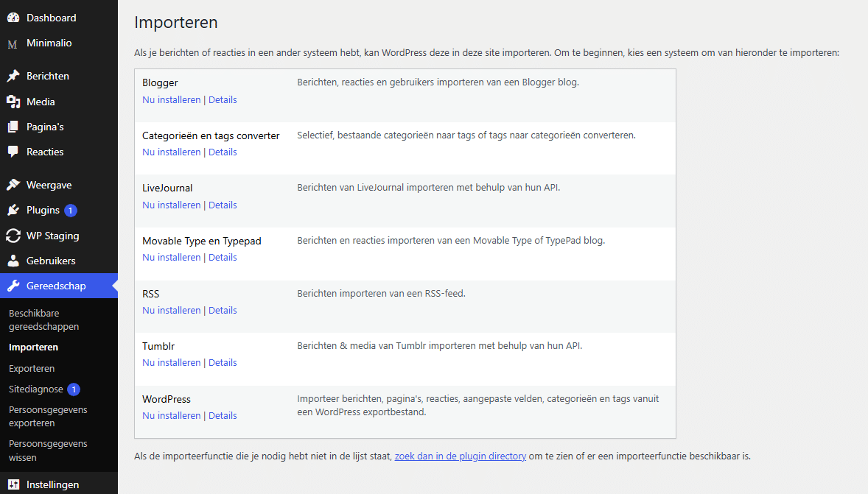Click the Gereedschap wrench icon
The height and width of the screenshot is (494, 868).
[x=13, y=286]
